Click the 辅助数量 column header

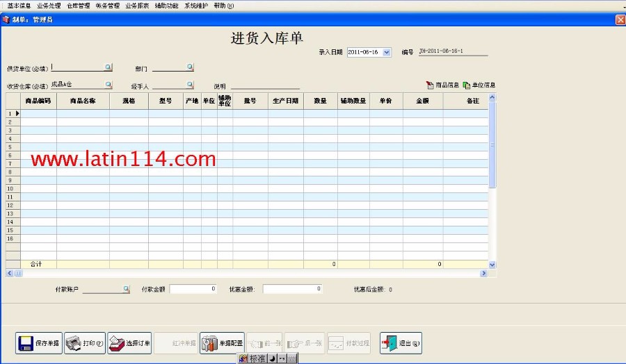point(353,101)
